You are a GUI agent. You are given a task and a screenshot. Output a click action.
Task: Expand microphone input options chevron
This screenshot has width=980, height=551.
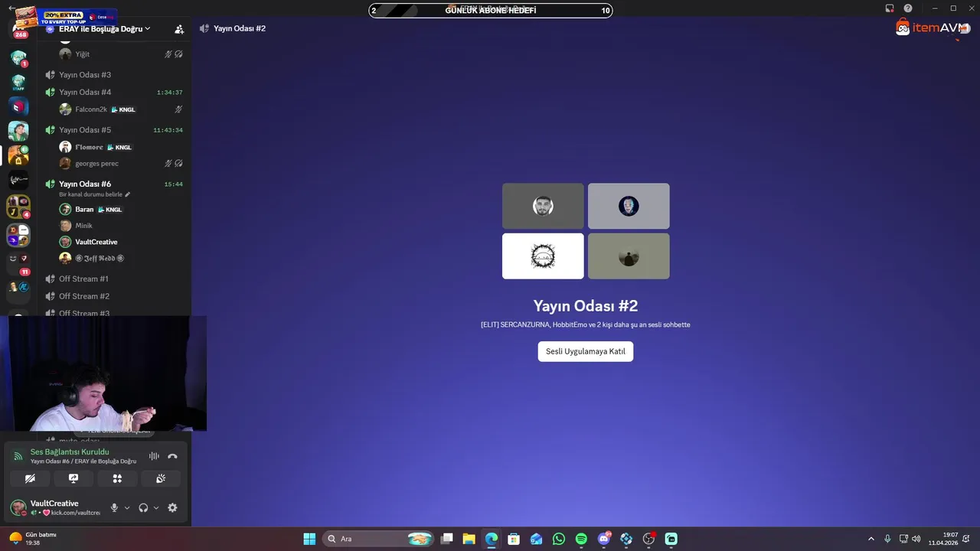[127, 507]
